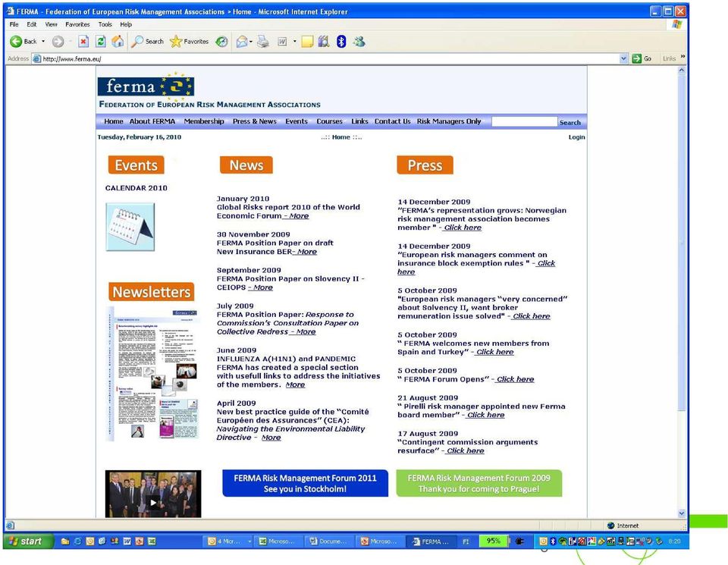728x565 pixels.
Task: Expand the address bar dropdown
Action: coord(623,58)
